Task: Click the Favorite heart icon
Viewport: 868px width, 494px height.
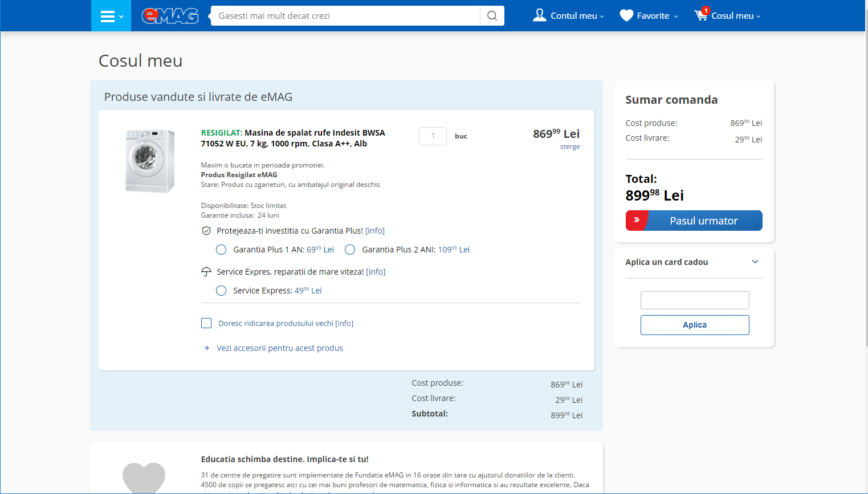Action: click(x=626, y=16)
